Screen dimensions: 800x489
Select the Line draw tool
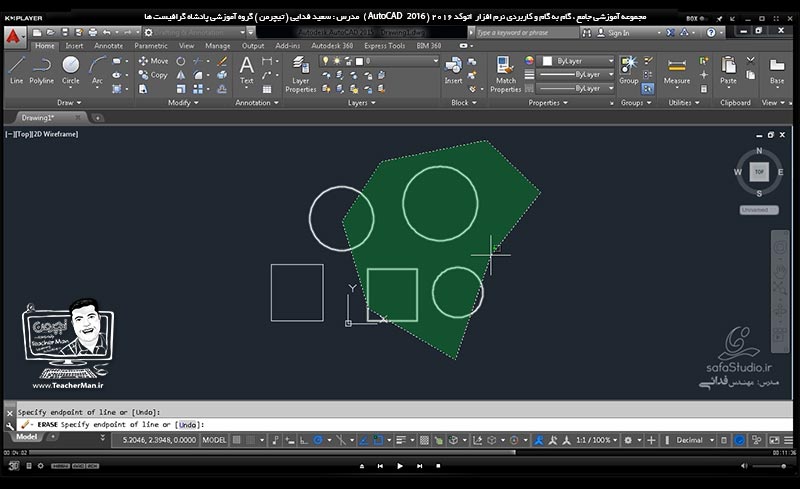tap(16, 70)
